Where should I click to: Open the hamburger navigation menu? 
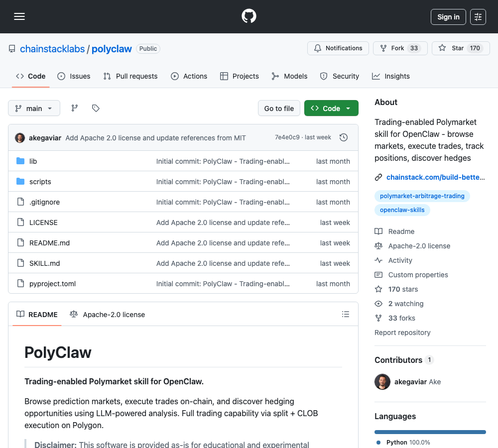pyautogui.click(x=19, y=16)
